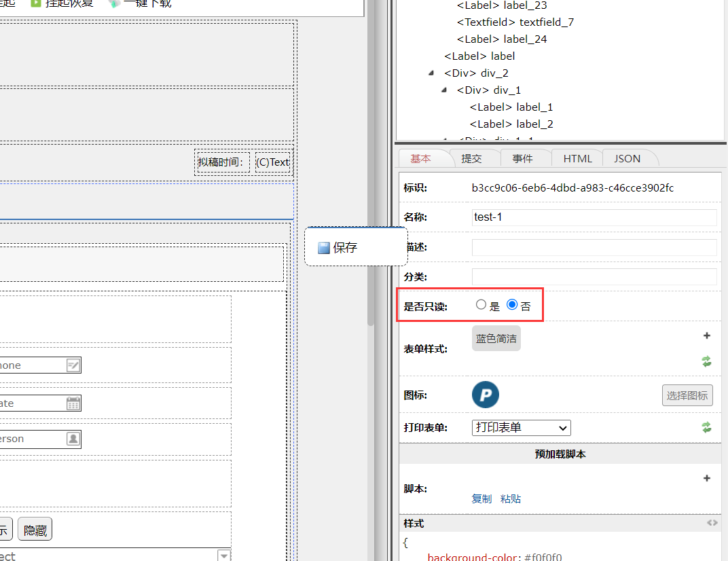Switch to the 提交 tab
The width and height of the screenshot is (728, 561).
pyautogui.click(x=472, y=159)
